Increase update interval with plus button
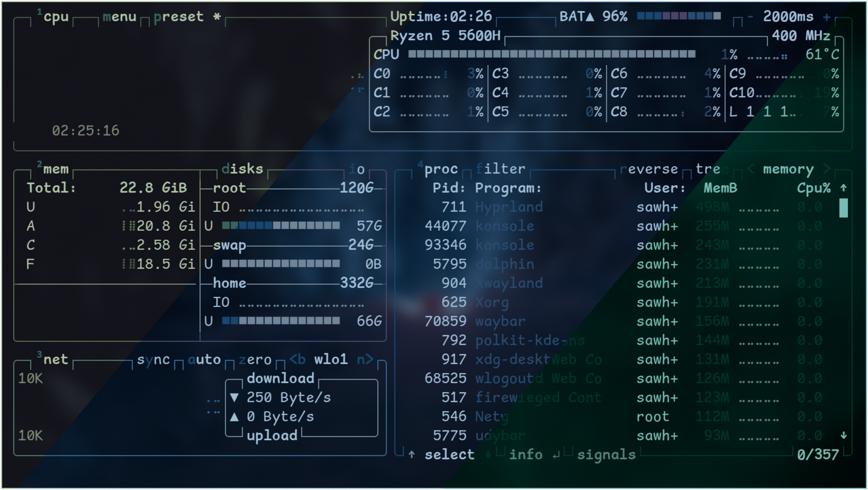This screenshot has width=868, height=490. click(826, 17)
